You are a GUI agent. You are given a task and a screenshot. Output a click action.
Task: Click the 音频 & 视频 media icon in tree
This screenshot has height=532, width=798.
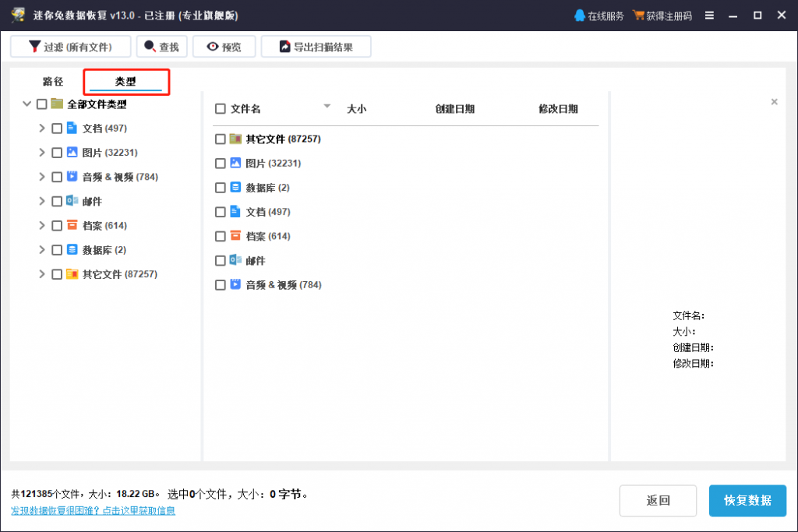click(x=72, y=177)
